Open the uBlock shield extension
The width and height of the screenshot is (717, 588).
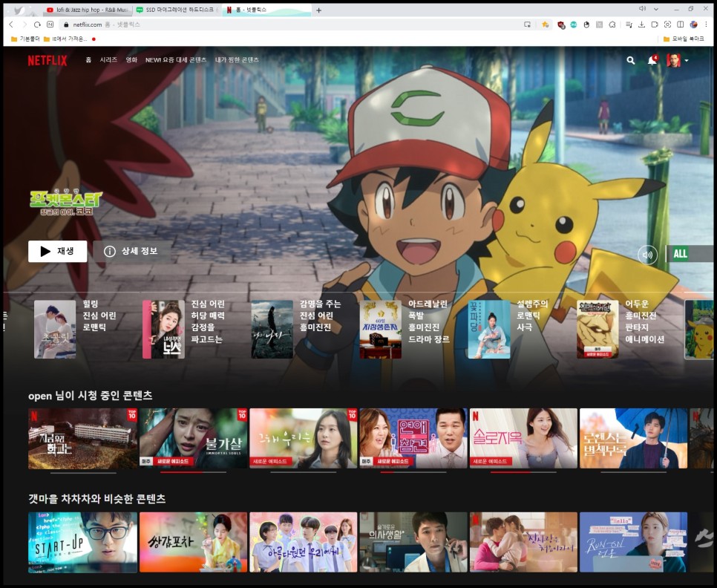(561, 25)
